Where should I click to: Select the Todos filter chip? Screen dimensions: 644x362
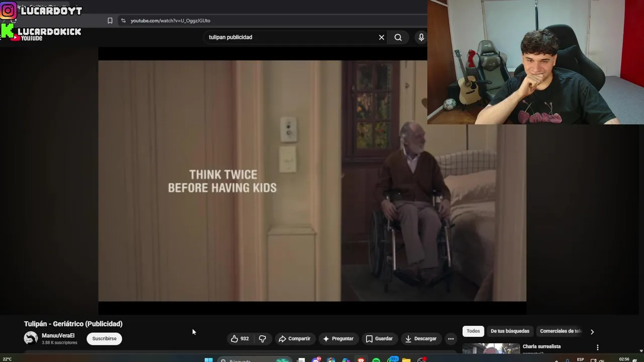(473, 331)
